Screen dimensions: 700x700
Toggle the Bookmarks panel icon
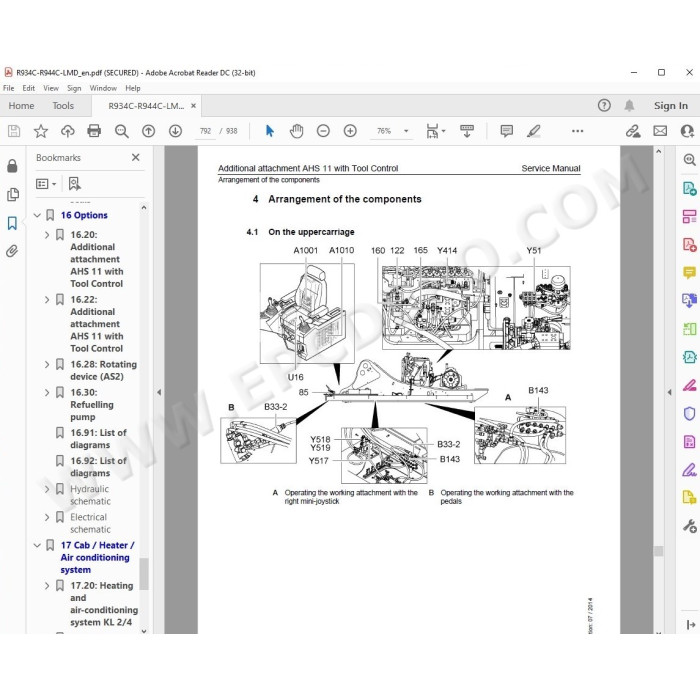pos(12,223)
